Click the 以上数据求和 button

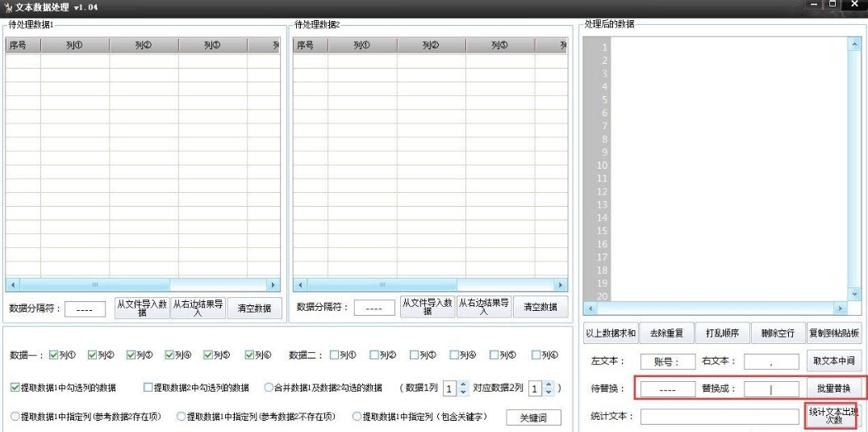(611, 333)
